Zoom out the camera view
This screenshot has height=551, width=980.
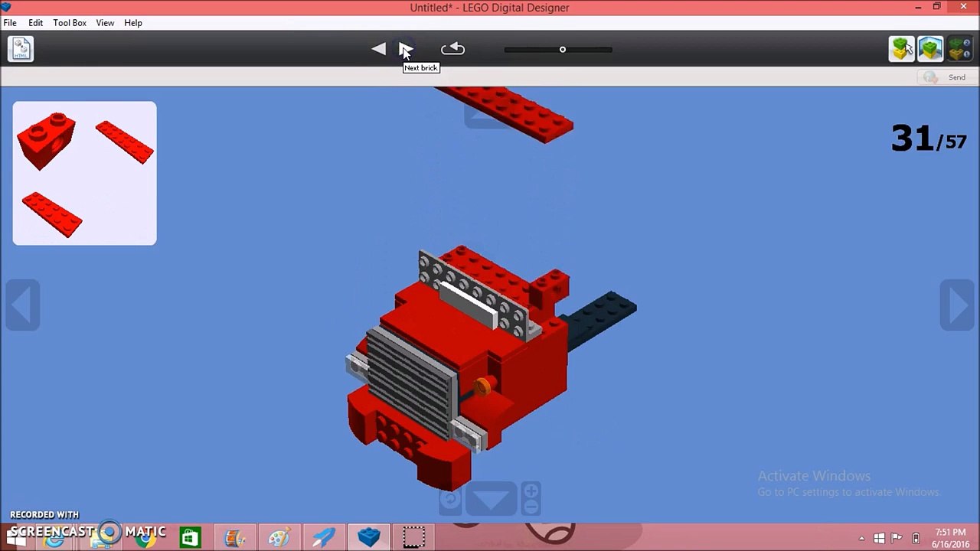531,507
